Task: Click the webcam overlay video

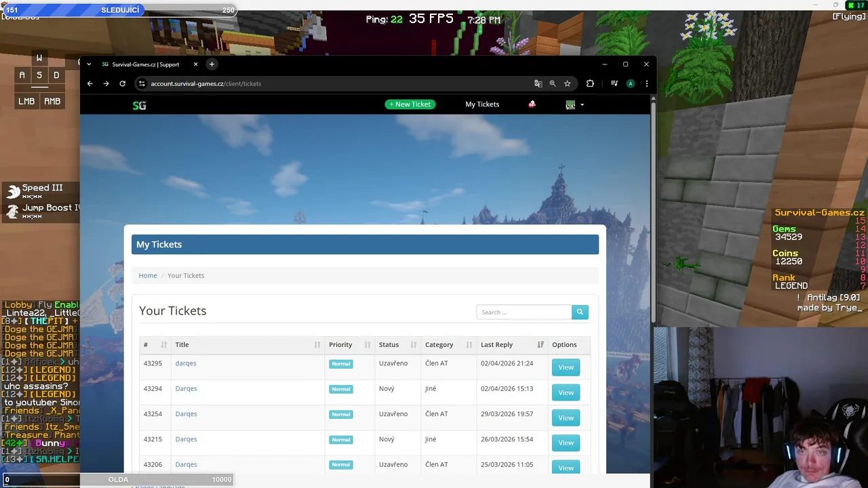Action: (x=760, y=407)
